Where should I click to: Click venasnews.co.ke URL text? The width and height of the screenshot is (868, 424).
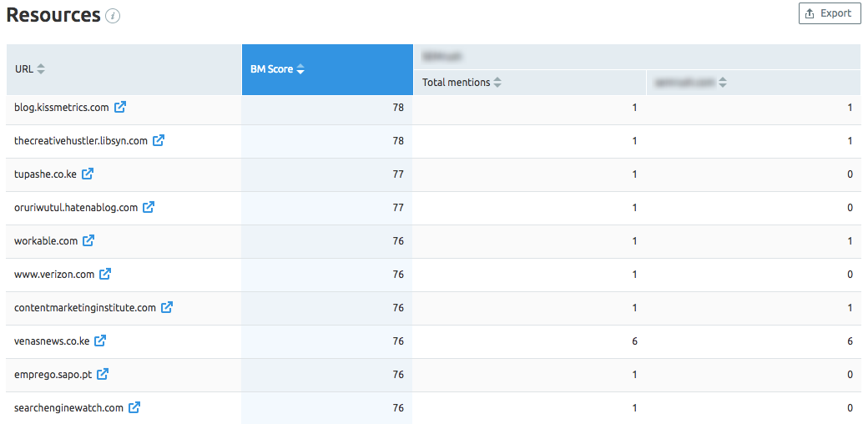[x=52, y=341]
